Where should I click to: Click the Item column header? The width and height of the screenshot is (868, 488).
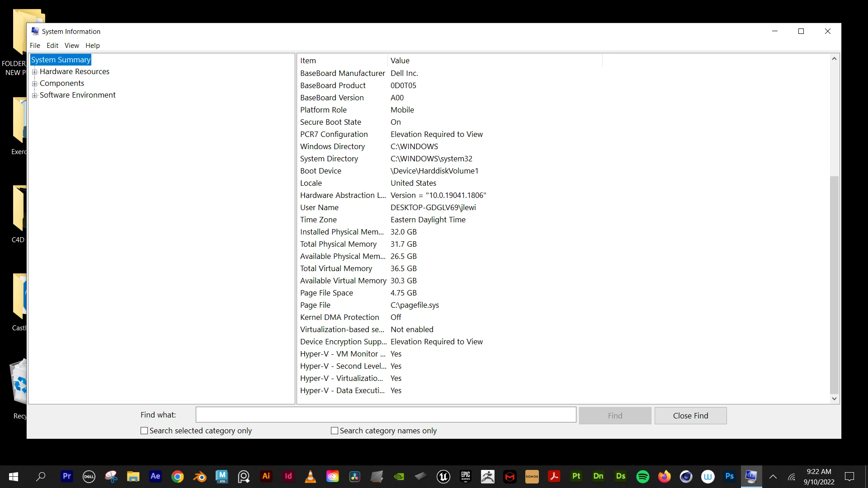pos(342,61)
